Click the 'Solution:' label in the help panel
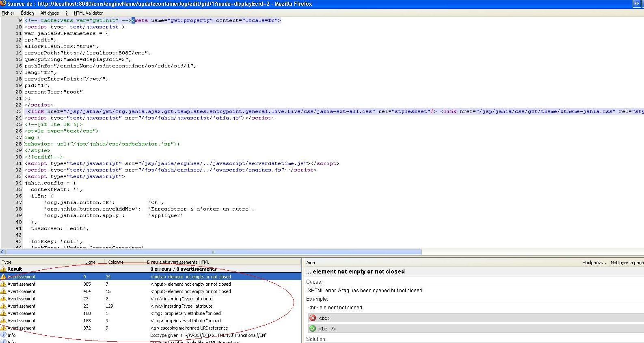 [316, 339]
